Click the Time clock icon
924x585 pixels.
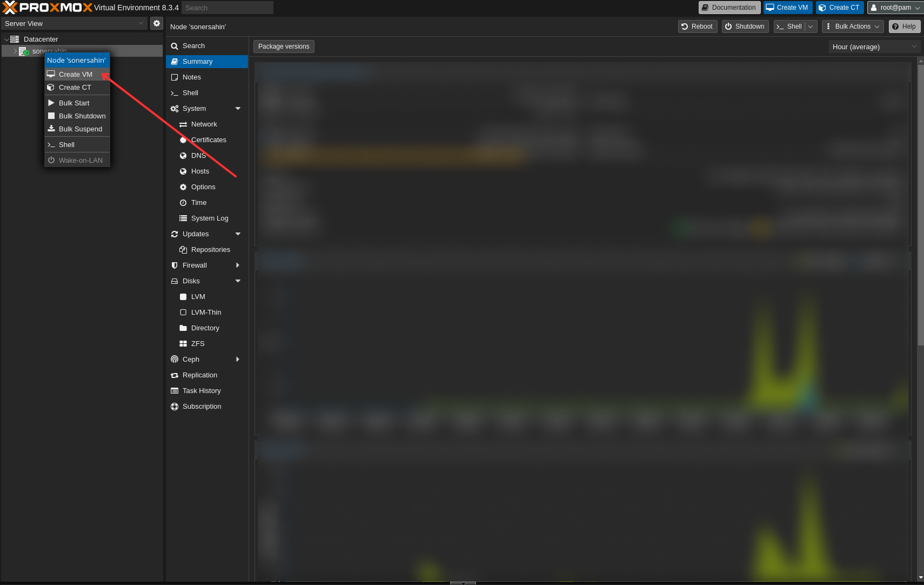pos(183,203)
